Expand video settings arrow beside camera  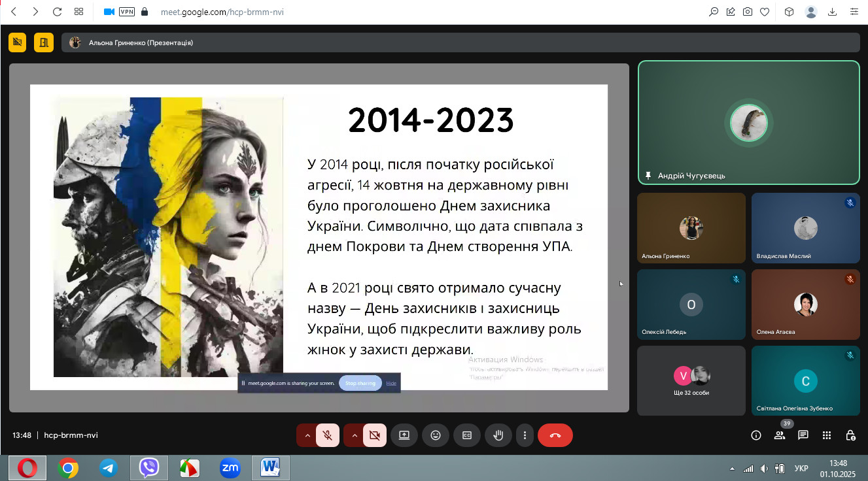[353, 435]
